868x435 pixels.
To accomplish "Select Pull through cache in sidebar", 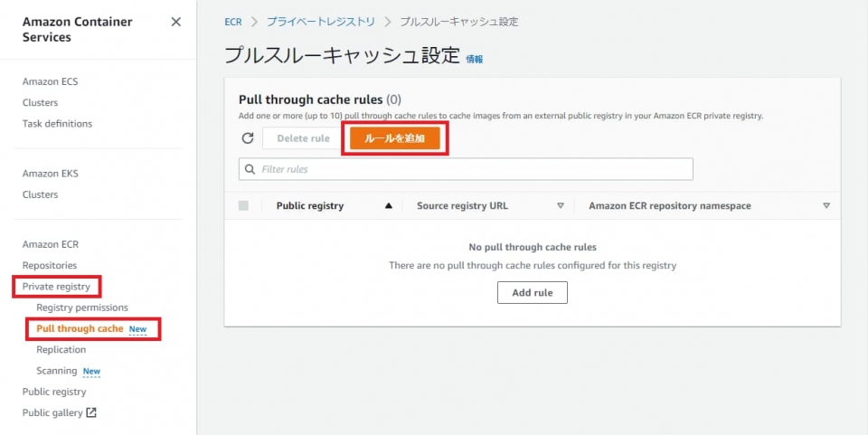I will point(80,328).
